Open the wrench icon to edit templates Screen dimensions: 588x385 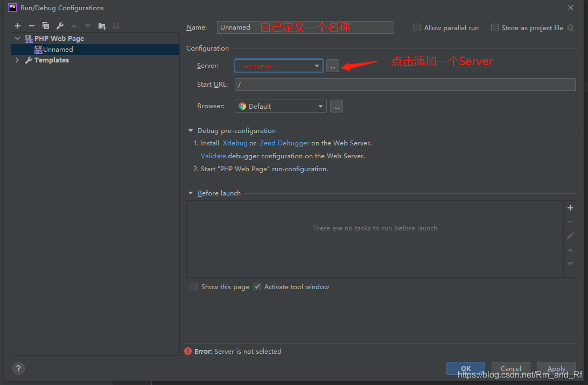click(60, 26)
